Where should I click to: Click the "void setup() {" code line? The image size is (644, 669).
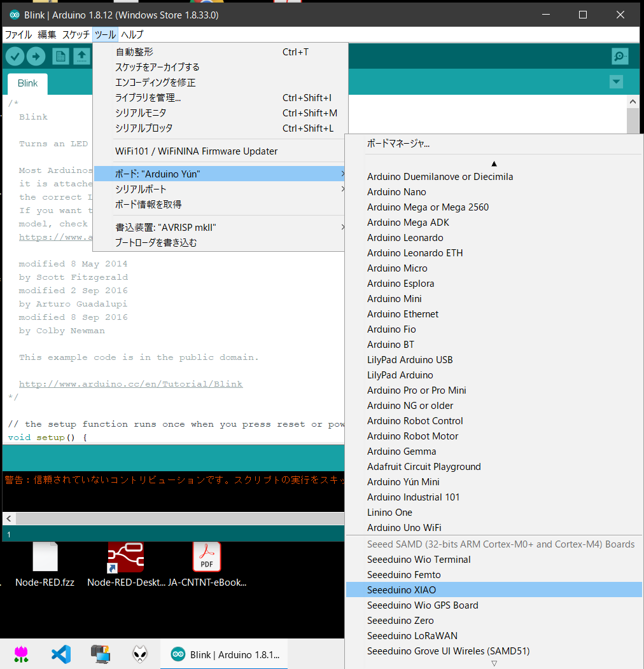coord(47,438)
